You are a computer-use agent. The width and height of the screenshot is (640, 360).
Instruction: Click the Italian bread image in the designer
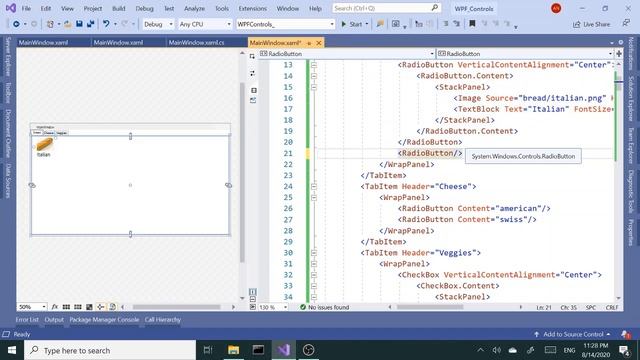pyautogui.click(x=44, y=144)
